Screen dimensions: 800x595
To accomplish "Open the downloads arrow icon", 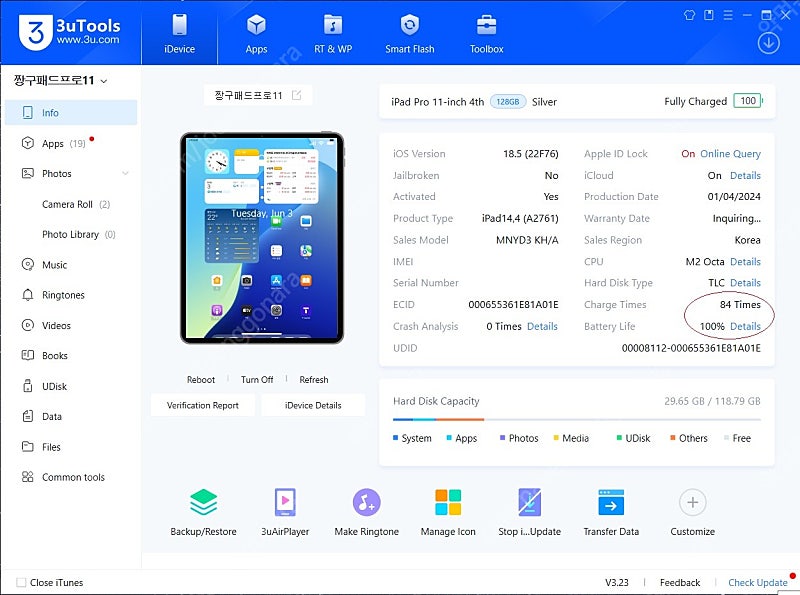I will [768, 43].
